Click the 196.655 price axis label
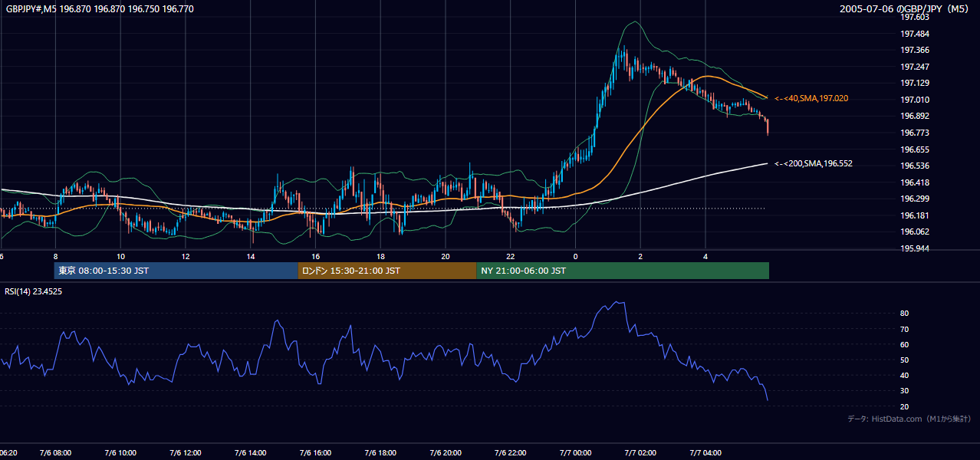 coord(915,149)
